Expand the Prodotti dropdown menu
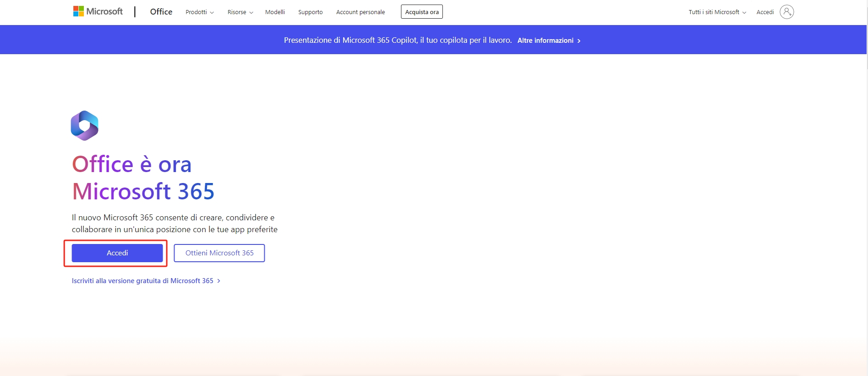 pos(200,12)
